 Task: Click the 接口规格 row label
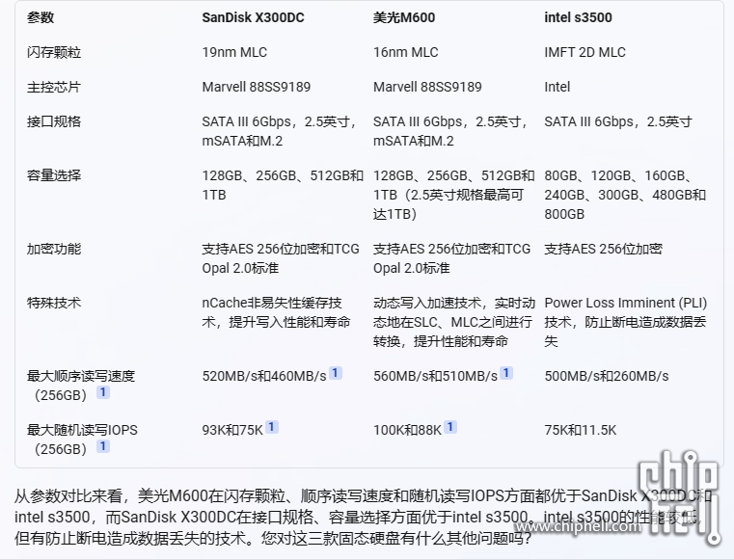tap(54, 121)
